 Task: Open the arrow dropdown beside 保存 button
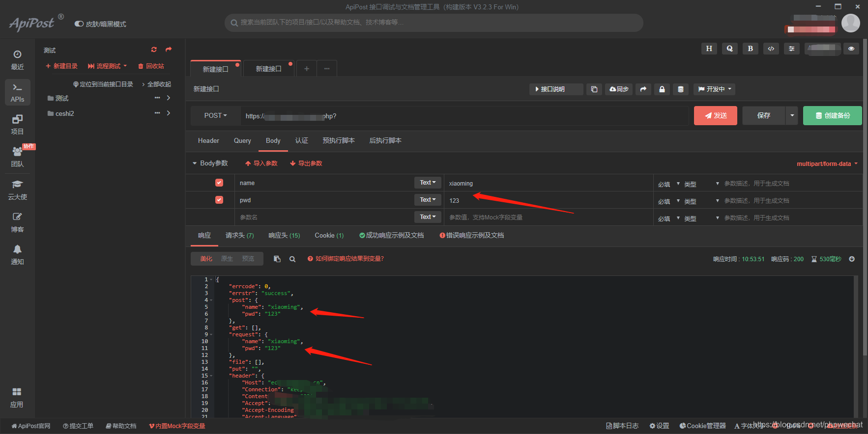(x=792, y=115)
